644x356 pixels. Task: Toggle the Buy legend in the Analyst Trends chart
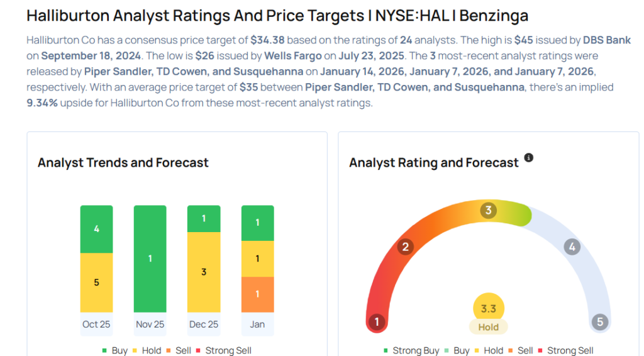[114, 350]
